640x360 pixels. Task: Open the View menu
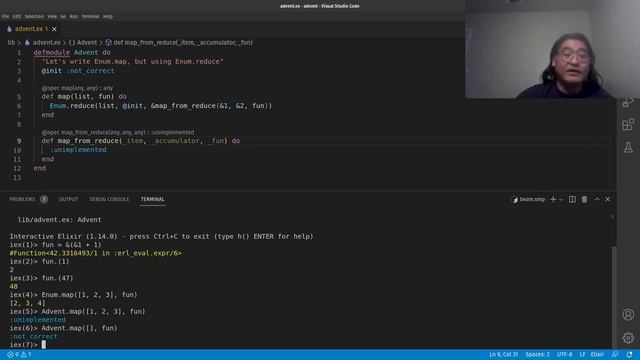click(x=52, y=17)
